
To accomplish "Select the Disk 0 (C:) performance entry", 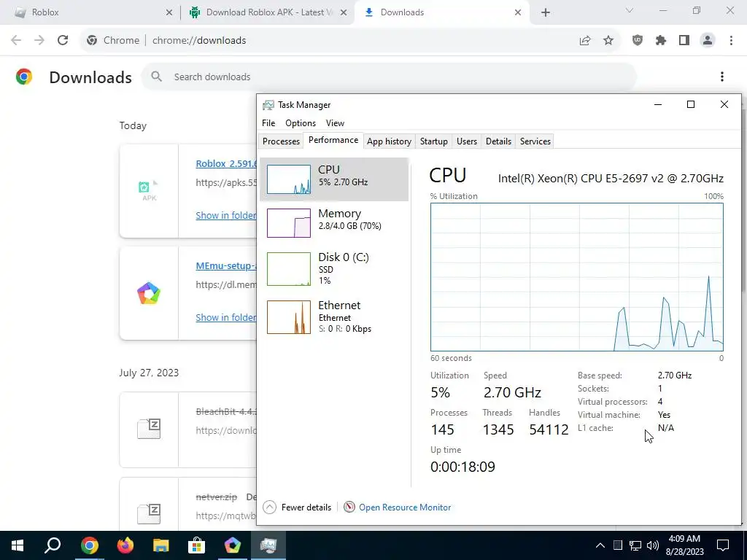I will click(334, 269).
